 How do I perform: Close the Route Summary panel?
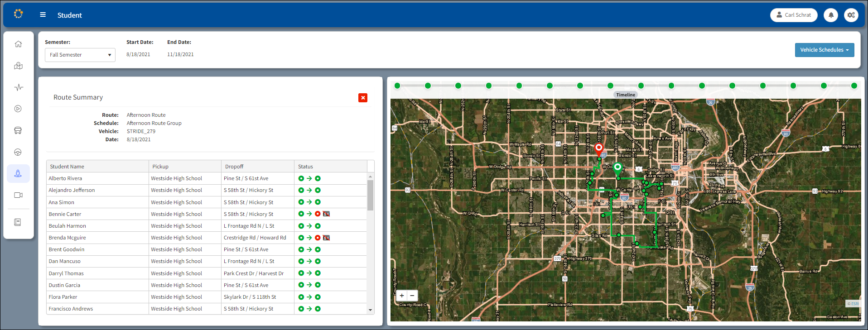pos(363,98)
